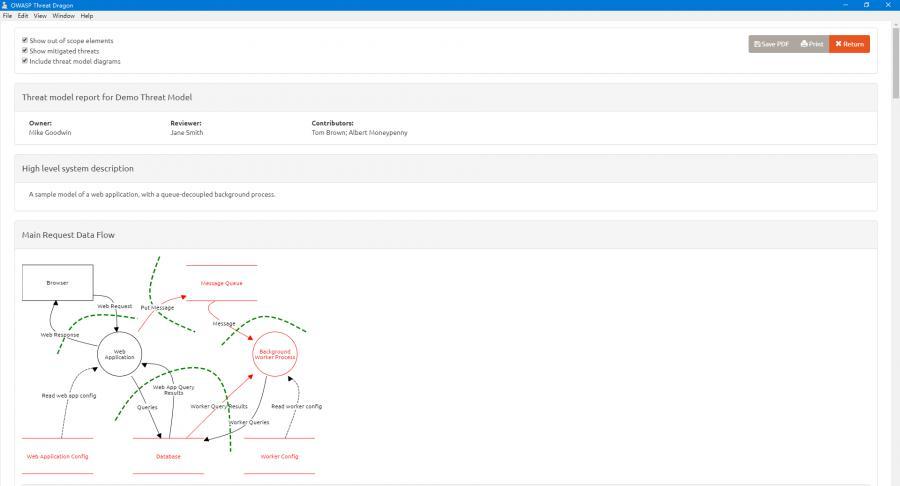Select the Browser box in diagram
The height and width of the screenshot is (486, 900).
pos(57,282)
